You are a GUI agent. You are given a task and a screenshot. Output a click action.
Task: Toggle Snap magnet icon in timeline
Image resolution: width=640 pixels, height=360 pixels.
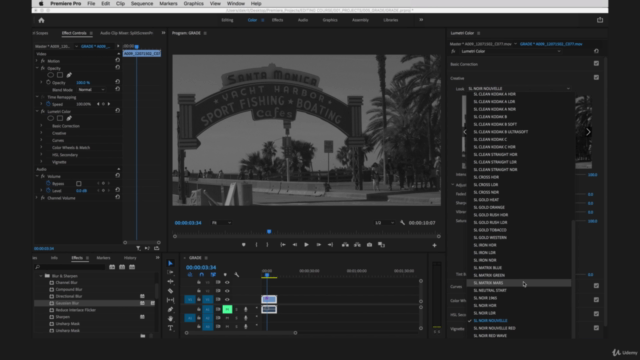(202, 275)
